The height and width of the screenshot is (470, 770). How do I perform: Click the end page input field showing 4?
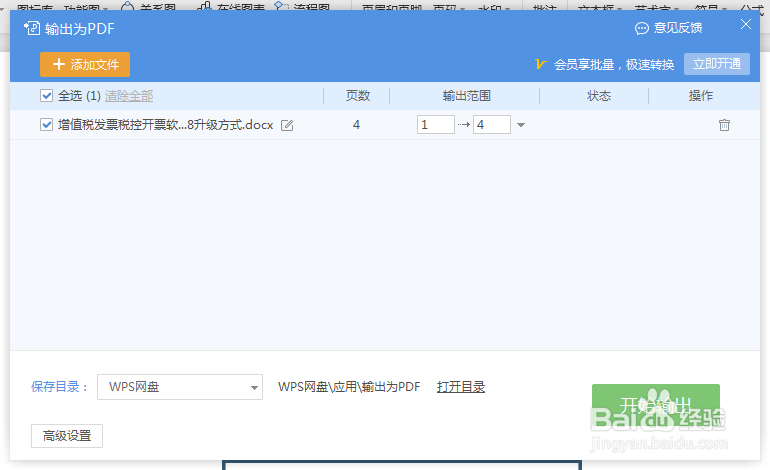click(492, 125)
